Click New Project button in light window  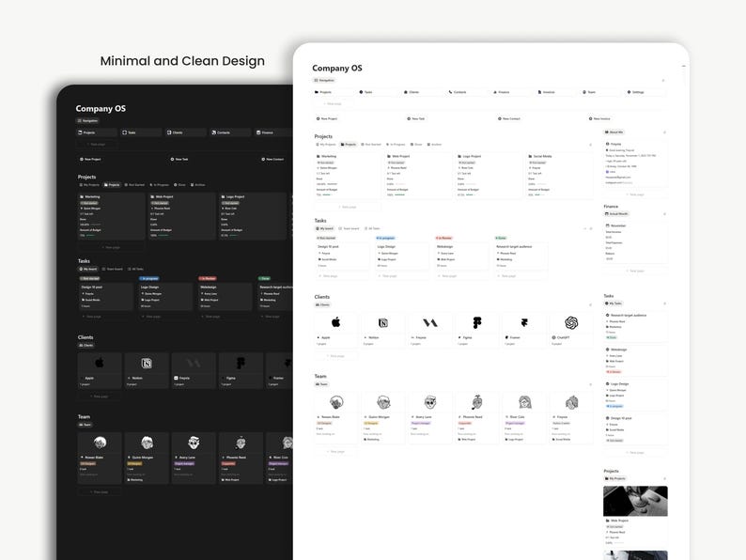327,119
